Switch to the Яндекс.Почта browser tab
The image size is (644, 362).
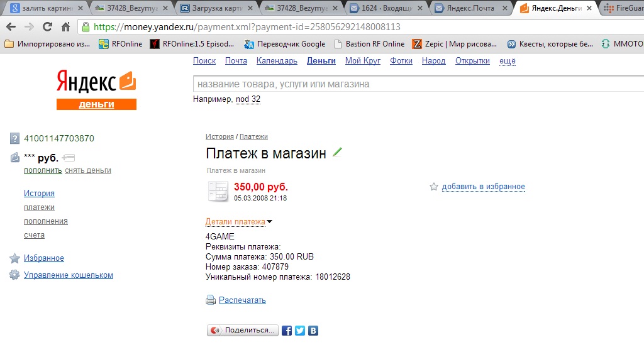coord(470,8)
